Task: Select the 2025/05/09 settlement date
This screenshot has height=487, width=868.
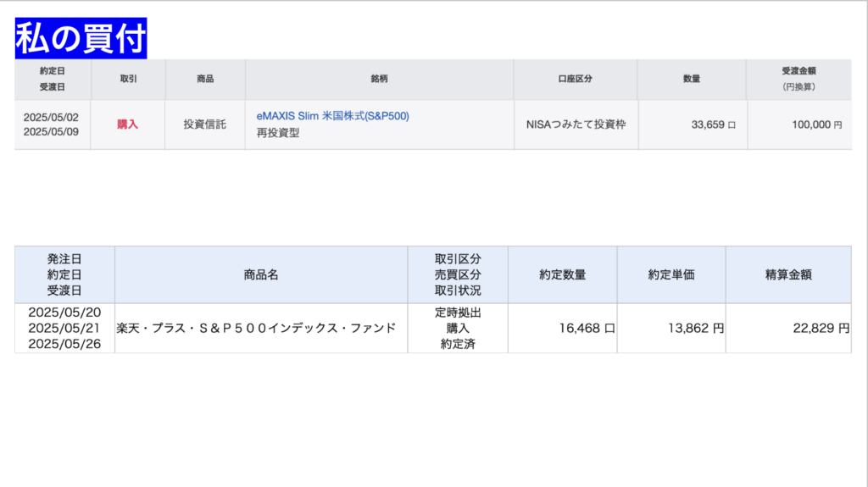Action: [51, 132]
